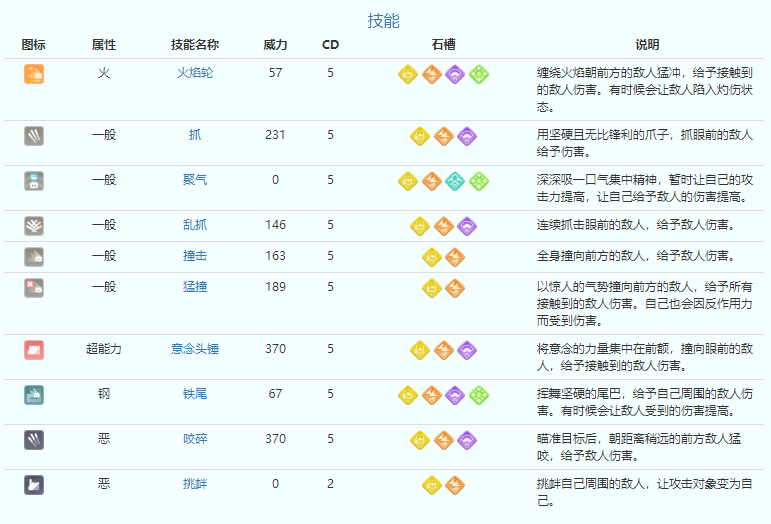Click the skill icon in the 聚气 row
Viewport: 771px width, 524px height.
(34, 181)
